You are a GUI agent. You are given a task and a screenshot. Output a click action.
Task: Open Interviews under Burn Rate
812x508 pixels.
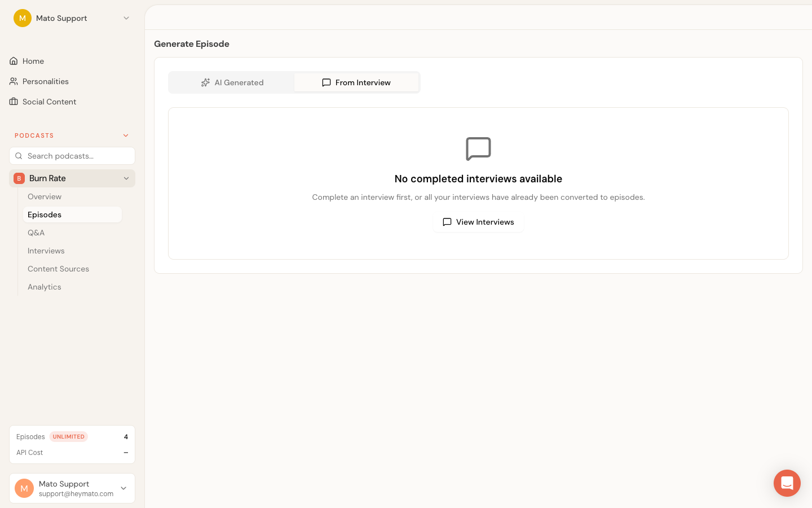pyautogui.click(x=72, y=251)
